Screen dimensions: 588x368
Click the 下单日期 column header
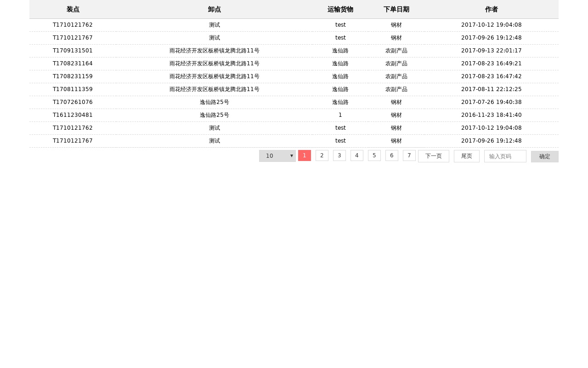pyautogui.click(x=396, y=9)
